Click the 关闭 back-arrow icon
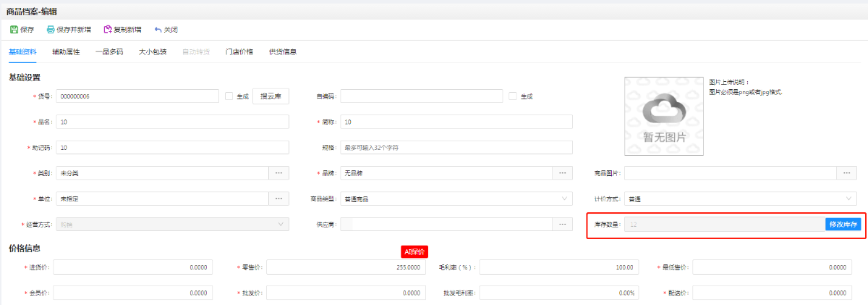Viewport: 868px width, 305px height. [x=158, y=30]
